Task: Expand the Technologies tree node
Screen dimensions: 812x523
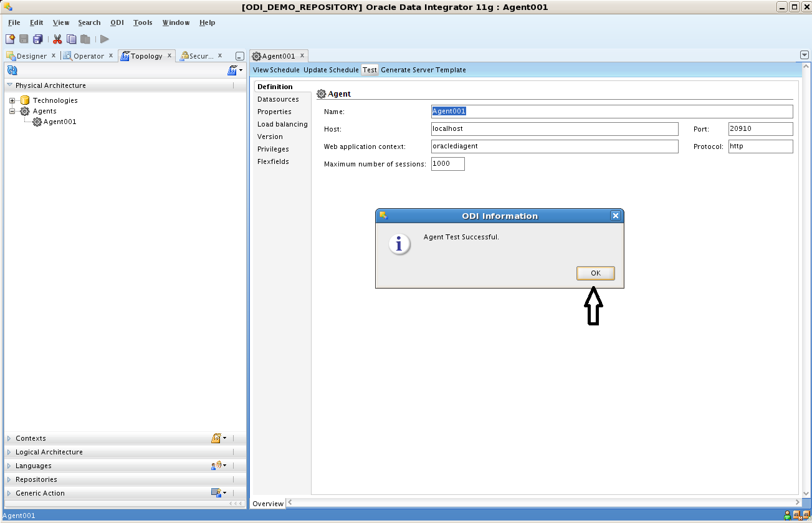Action: 13,100
